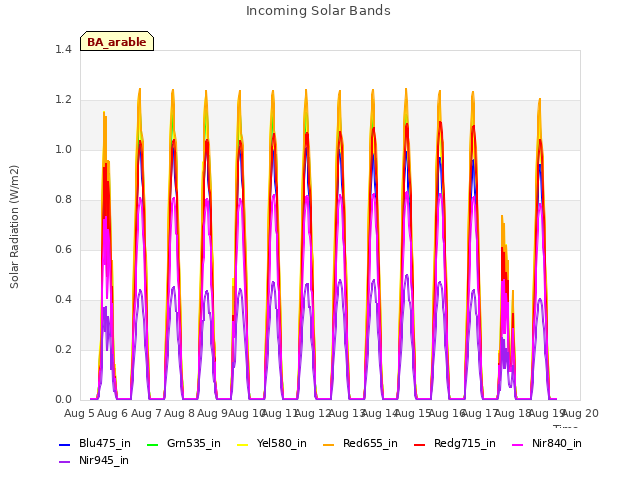Click the Aug 9 x-axis date label

point(213,413)
